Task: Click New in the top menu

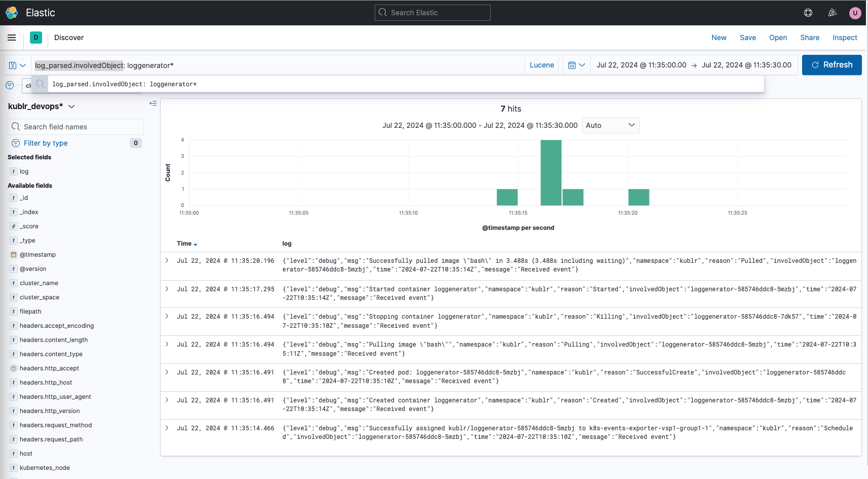Action: (x=719, y=38)
